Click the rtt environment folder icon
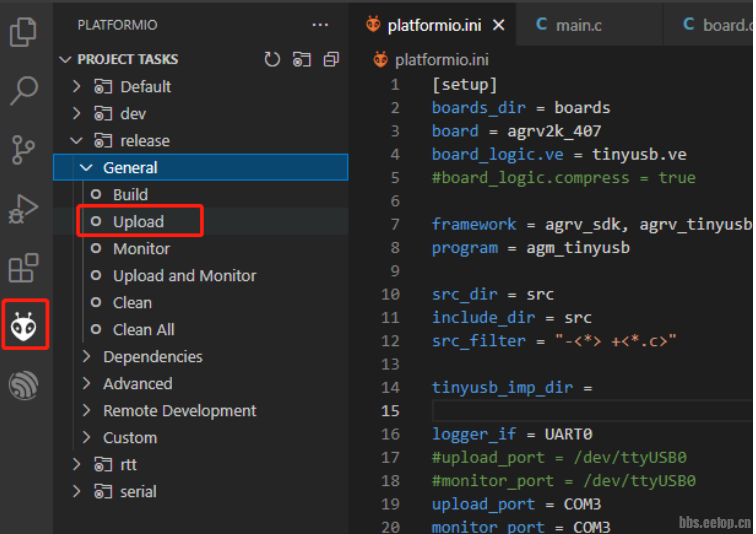Viewport: 756px width, 534px height. (103, 465)
